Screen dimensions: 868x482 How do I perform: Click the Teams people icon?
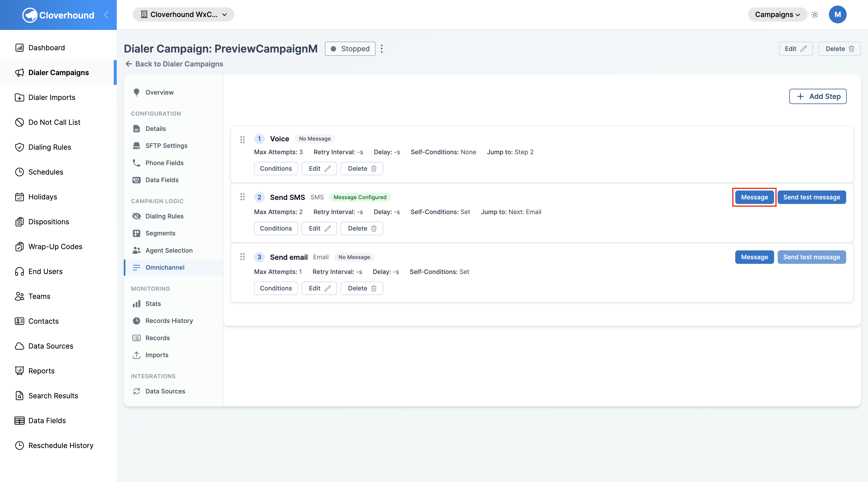click(20, 296)
